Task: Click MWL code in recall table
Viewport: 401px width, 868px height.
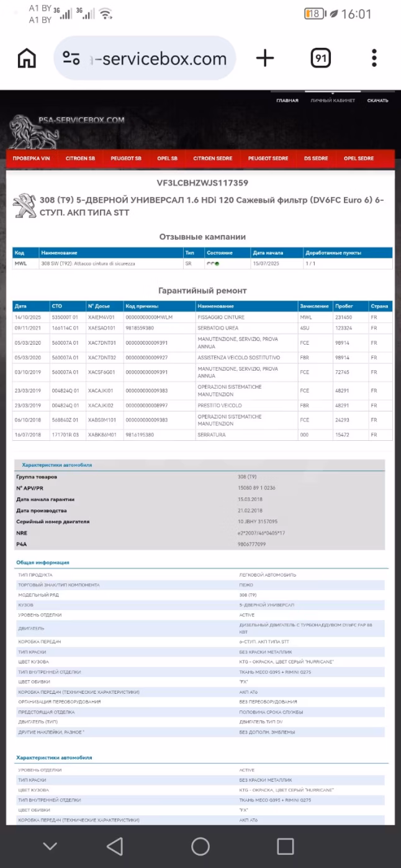Action: [x=20, y=263]
